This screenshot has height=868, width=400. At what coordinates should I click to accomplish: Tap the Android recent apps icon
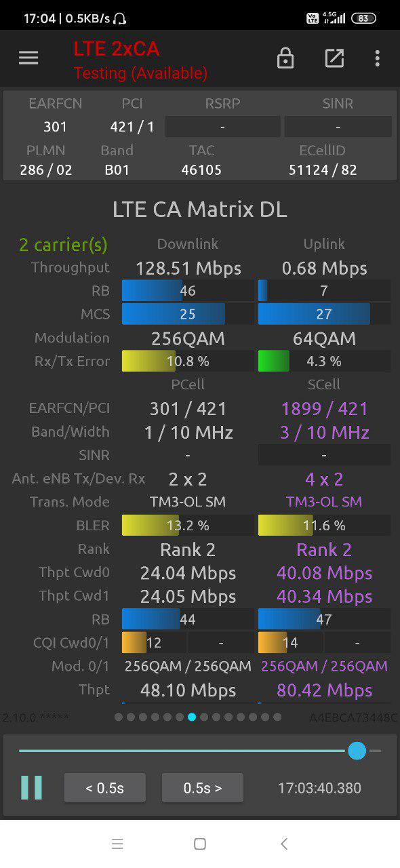coord(117,844)
